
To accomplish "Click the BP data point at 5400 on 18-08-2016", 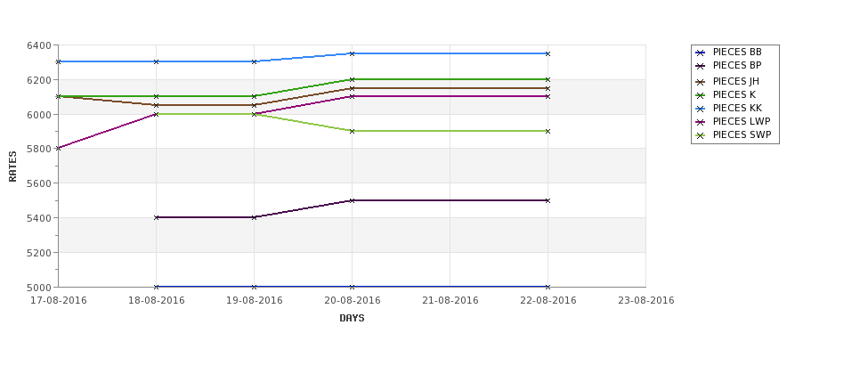I will point(156,217).
